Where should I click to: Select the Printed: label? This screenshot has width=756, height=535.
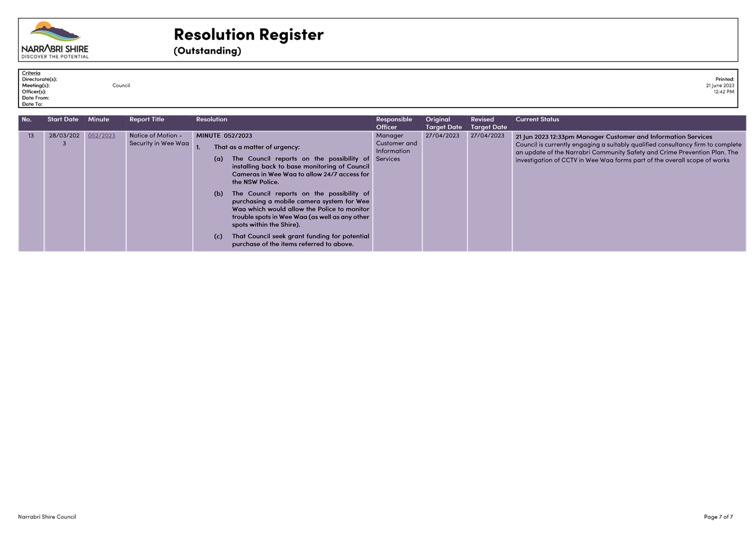coord(725,79)
